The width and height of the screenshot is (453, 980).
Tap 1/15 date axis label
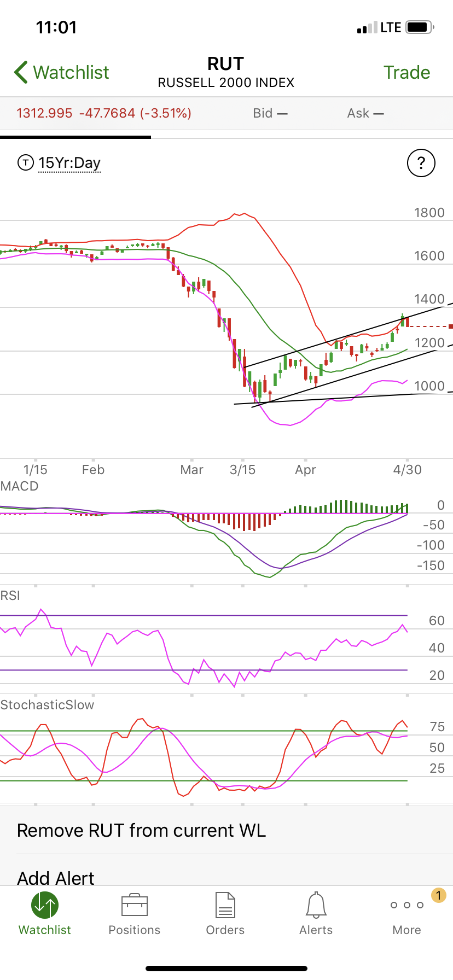(x=36, y=470)
